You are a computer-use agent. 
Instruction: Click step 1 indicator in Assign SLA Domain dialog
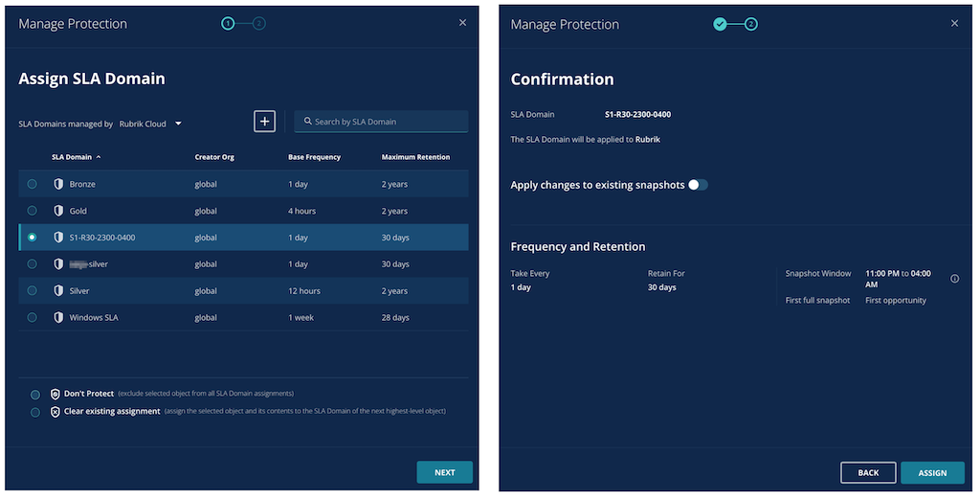click(x=228, y=24)
